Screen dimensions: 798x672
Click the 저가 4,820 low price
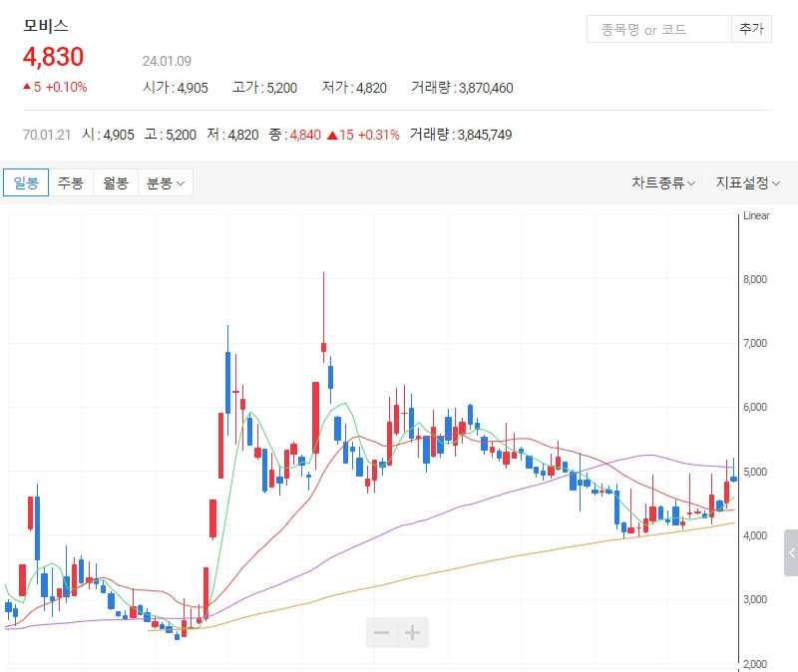point(354,88)
